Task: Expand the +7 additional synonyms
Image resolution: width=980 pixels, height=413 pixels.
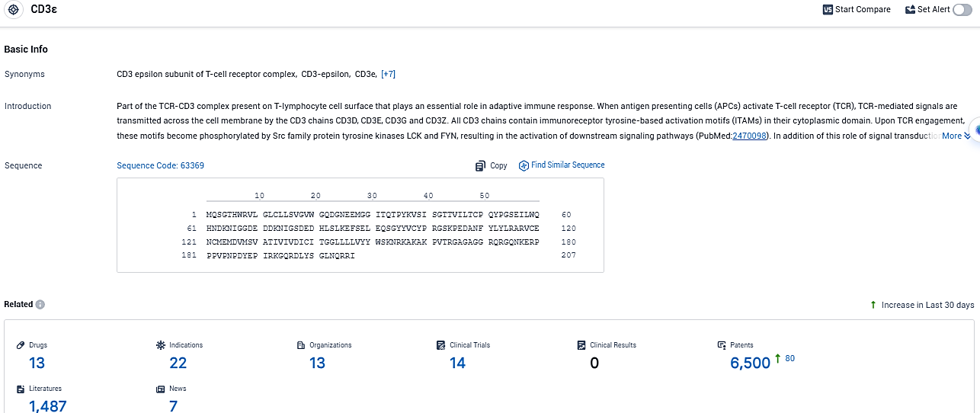Action: (388, 74)
